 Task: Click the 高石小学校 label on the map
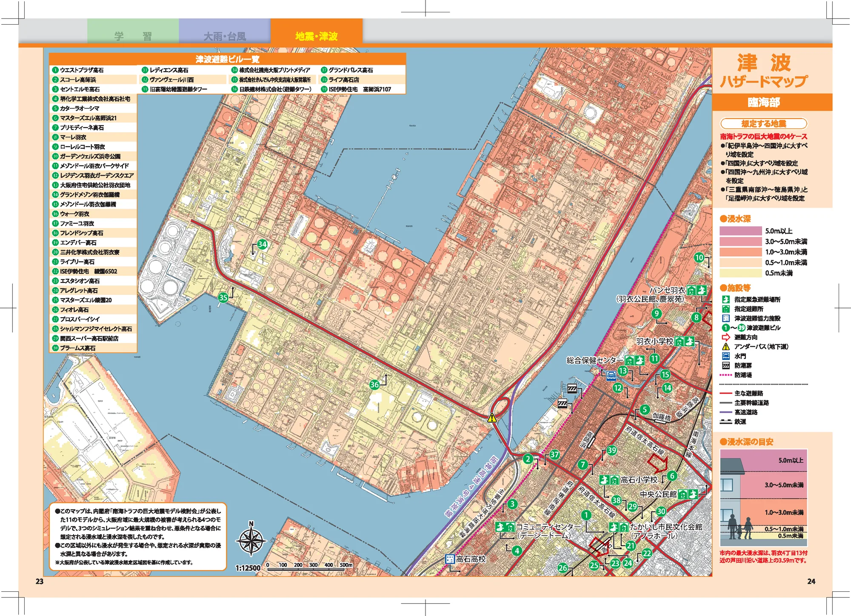pos(639,480)
